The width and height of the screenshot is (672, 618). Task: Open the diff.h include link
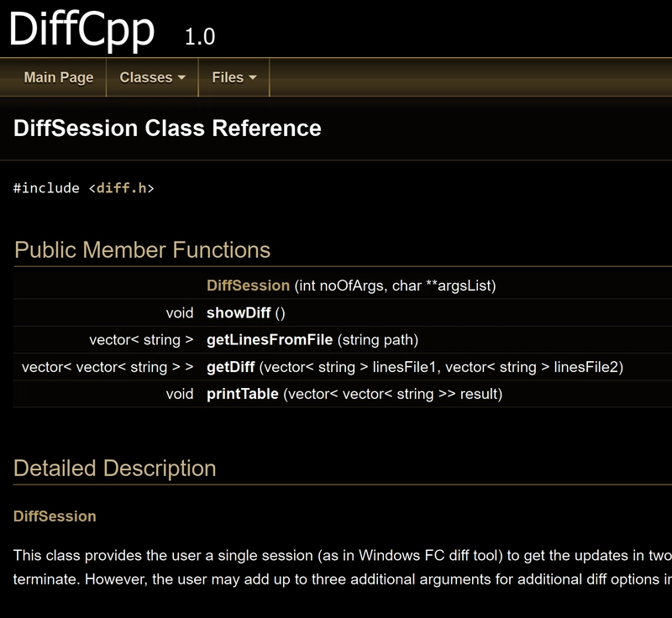(x=125, y=188)
